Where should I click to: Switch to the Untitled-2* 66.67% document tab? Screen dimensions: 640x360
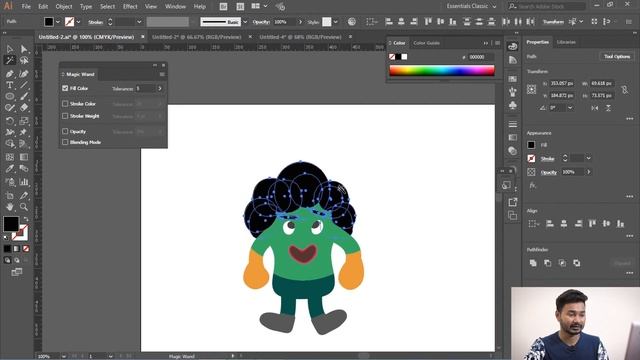(x=197, y=37)
